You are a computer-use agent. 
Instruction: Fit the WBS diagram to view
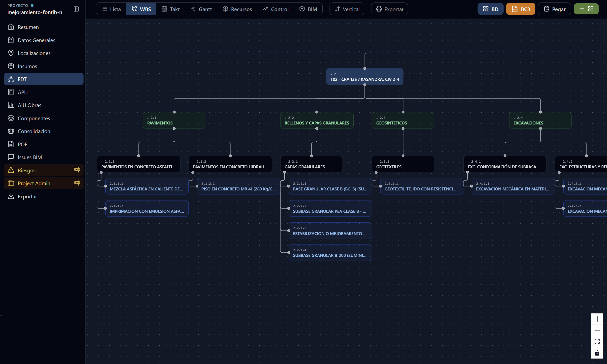point(597,341)
